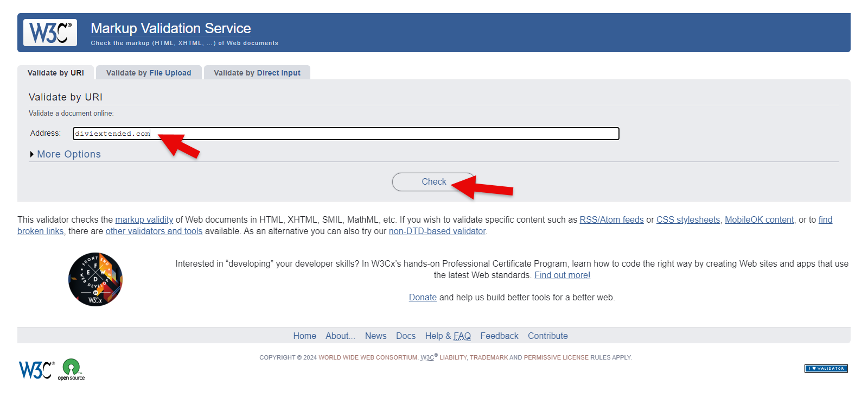Screen dimensions: 868x403
Task: Click the W3C abbreviation in copyright line
Action: coord(427,357)
